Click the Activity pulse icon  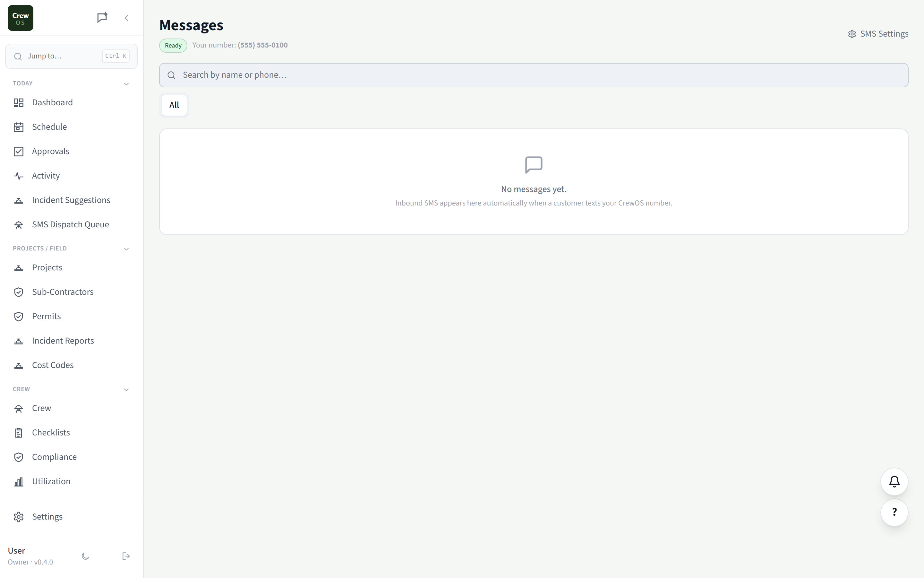point(19,176)
